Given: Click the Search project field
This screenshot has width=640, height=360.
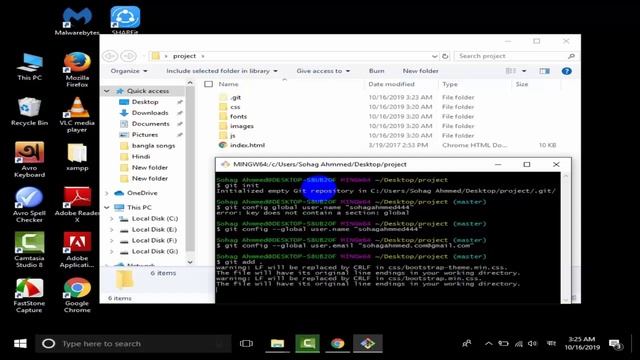Looking at the screenshot, I should [515, 56].
